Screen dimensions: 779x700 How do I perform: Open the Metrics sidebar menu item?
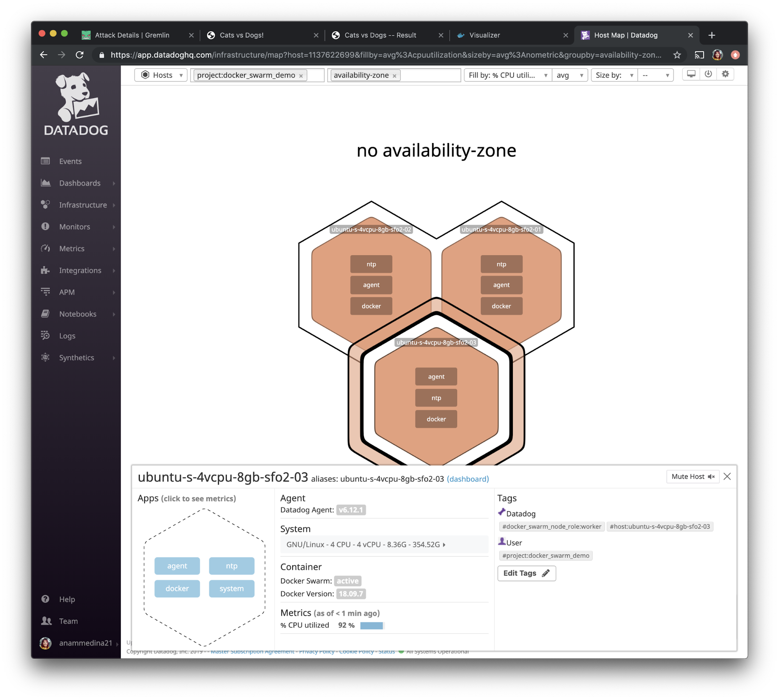click(72, 249)
